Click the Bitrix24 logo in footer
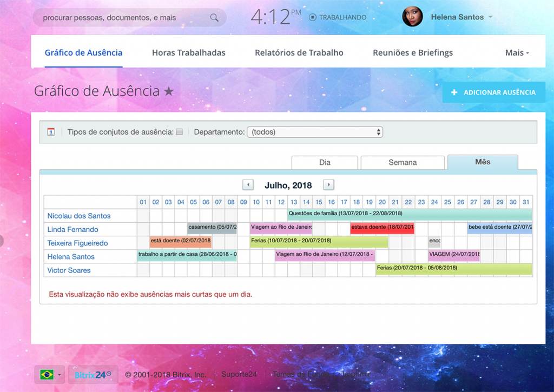This screenshot has height=392, width=554. pos(93,374)
